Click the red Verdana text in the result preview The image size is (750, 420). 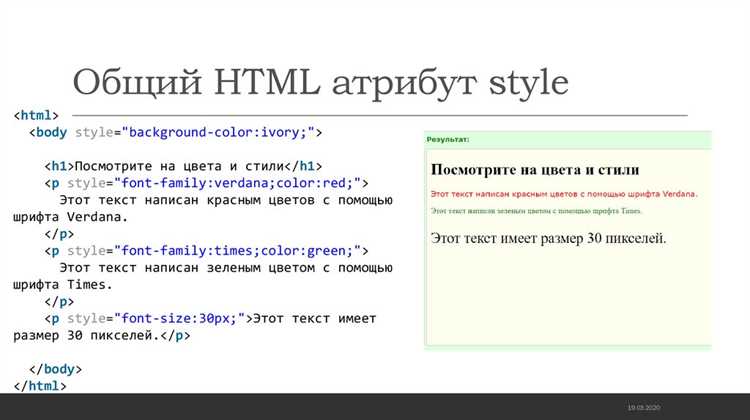tap(564, 194)
